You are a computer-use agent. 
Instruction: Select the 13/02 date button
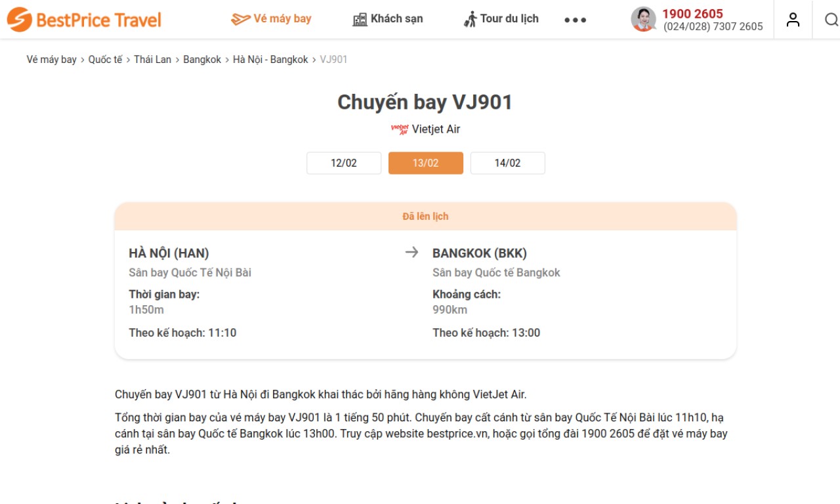pos(426,163)
